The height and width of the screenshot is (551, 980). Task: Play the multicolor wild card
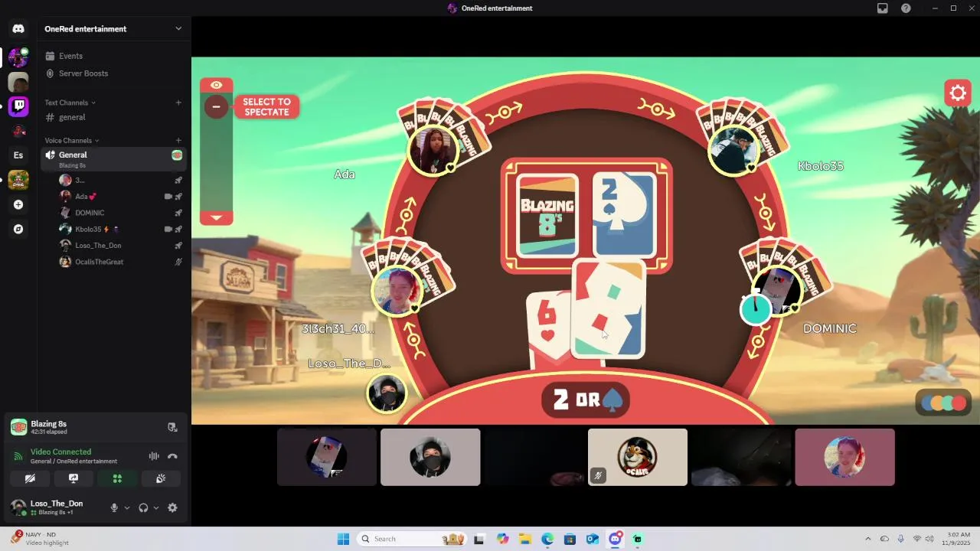point(609,309)
